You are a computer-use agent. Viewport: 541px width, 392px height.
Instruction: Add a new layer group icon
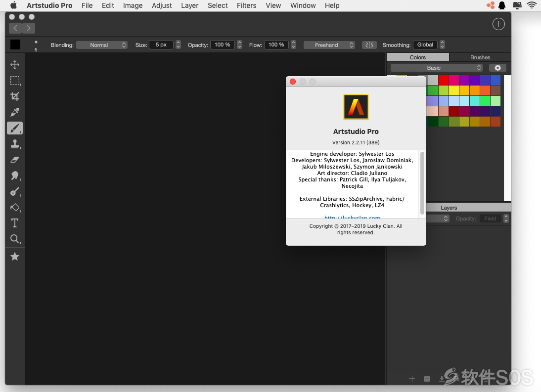[x=427, y=379]
